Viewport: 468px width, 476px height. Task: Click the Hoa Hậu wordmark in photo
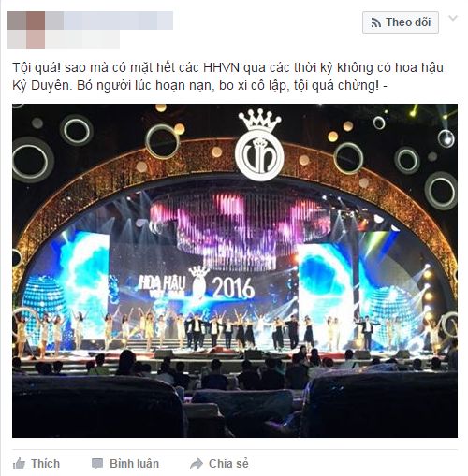(x=162, y=284)
